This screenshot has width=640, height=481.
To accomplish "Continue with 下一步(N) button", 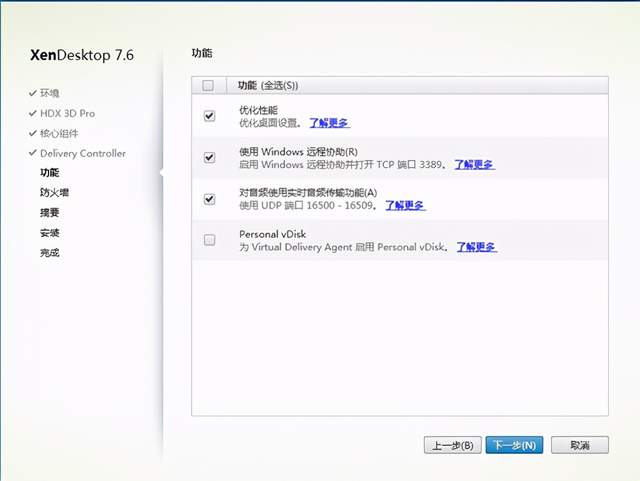I will tap(514, 445).
